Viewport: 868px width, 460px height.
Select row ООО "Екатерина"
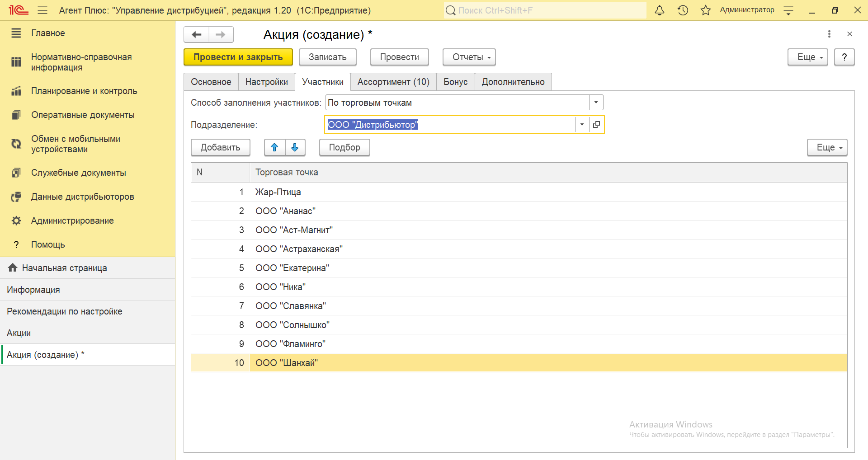[x=519, y=268]
